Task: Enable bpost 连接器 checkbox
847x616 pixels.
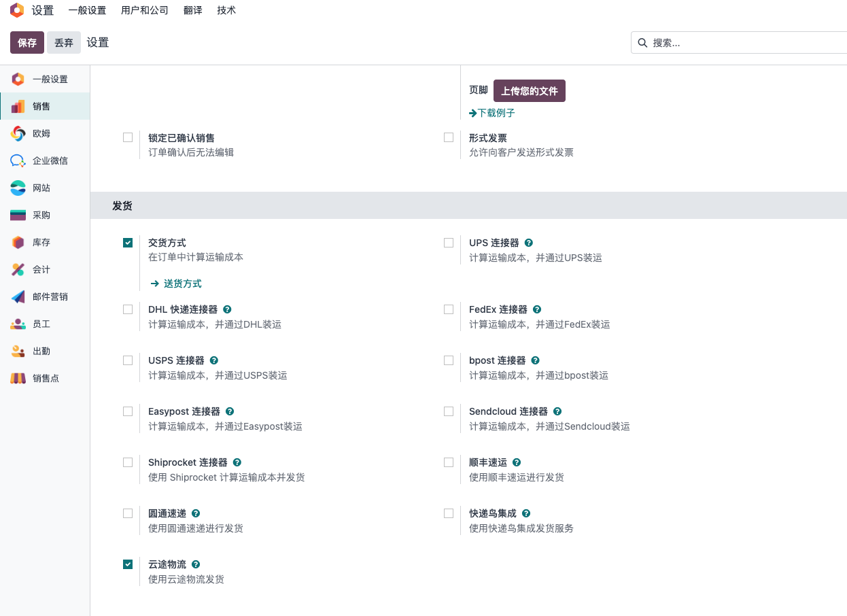Action: (449, 360)
